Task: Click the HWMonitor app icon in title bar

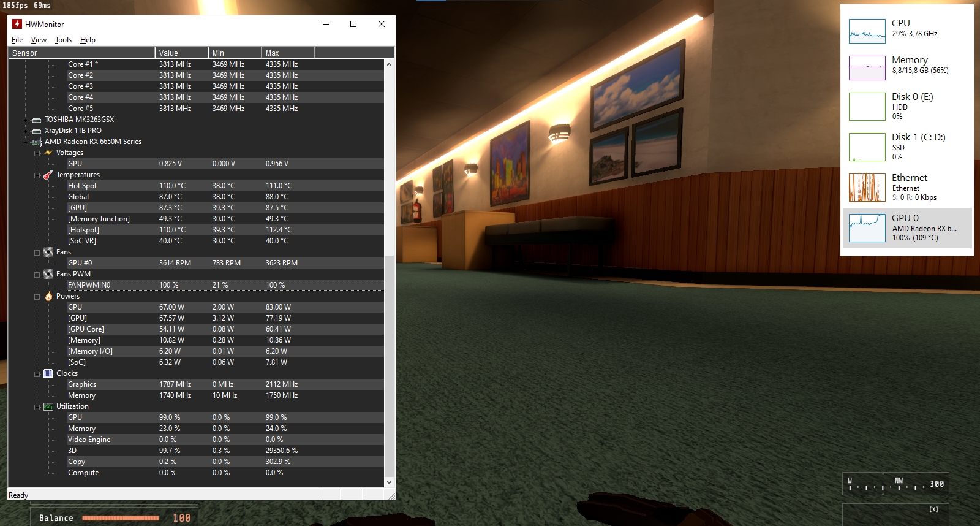Action: click(17, 24)
